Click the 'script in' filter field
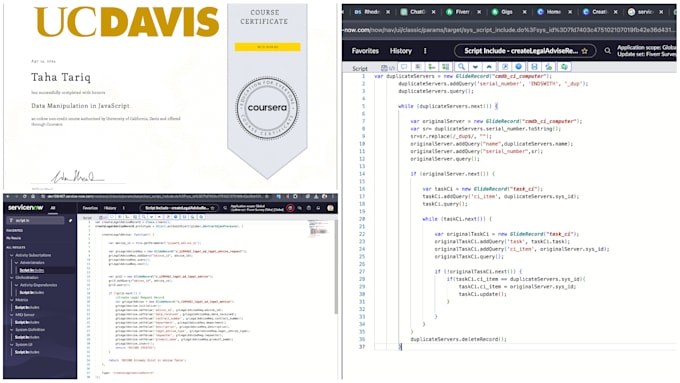Viewport: 680px width, 383px height. [36, 220]
